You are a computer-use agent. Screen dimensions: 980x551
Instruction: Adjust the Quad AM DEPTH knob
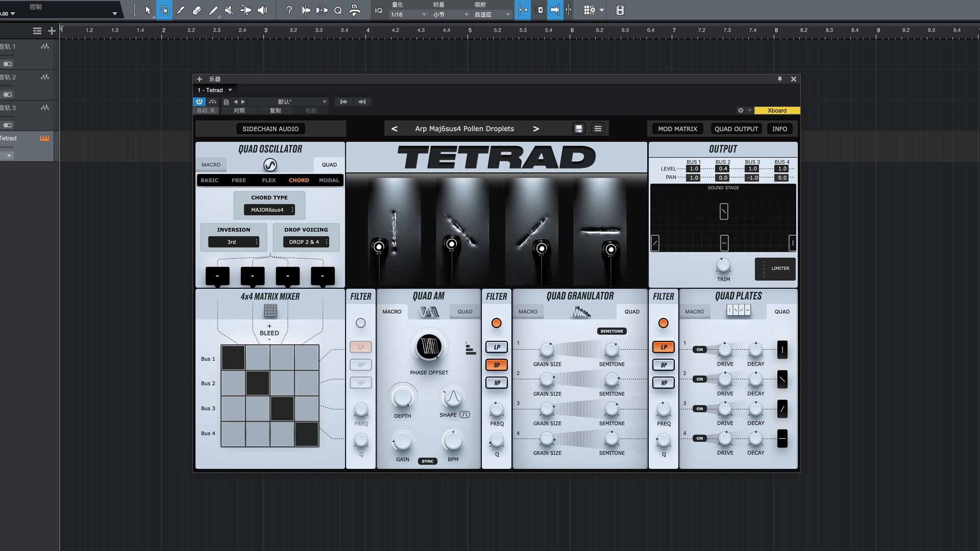click(x=403, y=396)
